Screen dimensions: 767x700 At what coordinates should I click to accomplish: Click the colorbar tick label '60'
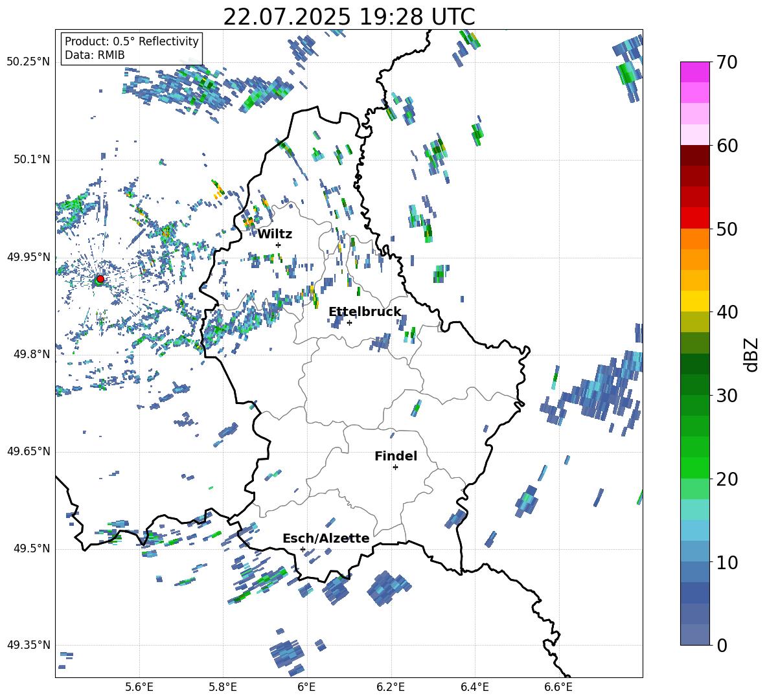point(727,146)
